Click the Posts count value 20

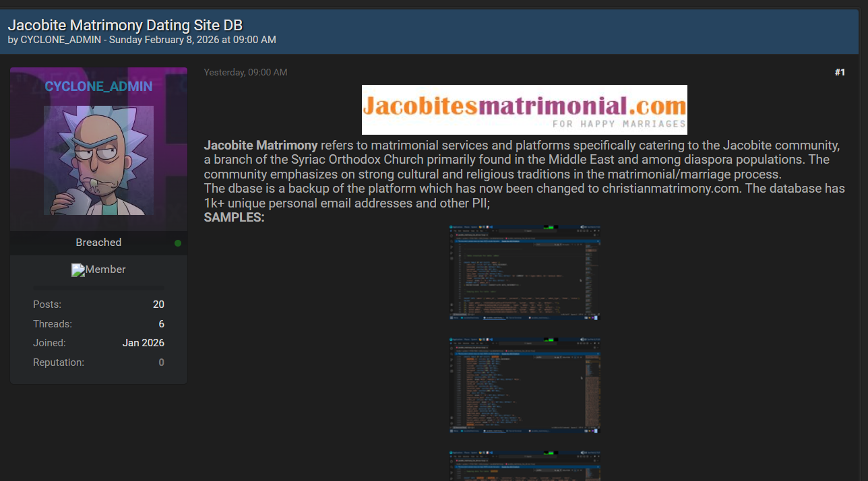(x=158, y=304)
